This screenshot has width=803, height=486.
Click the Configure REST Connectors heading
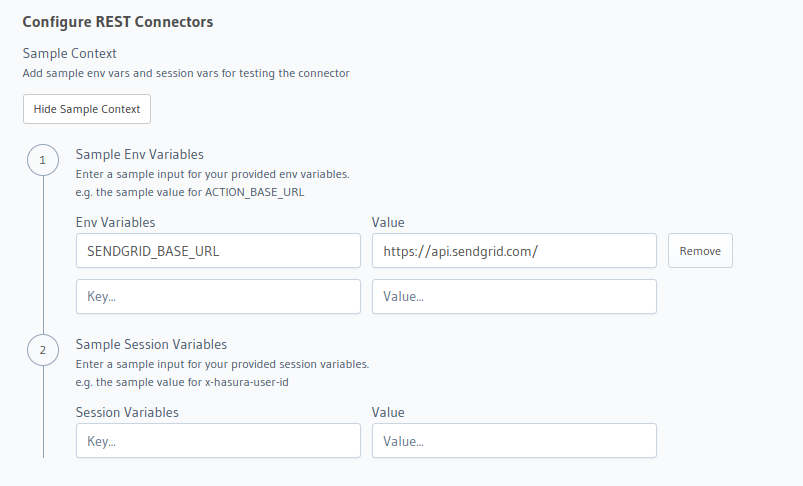click(117, 21)
